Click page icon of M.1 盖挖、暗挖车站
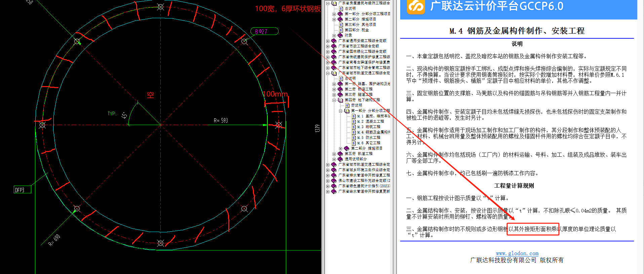The height and width of the screenshot is (274, 644). 354,116
